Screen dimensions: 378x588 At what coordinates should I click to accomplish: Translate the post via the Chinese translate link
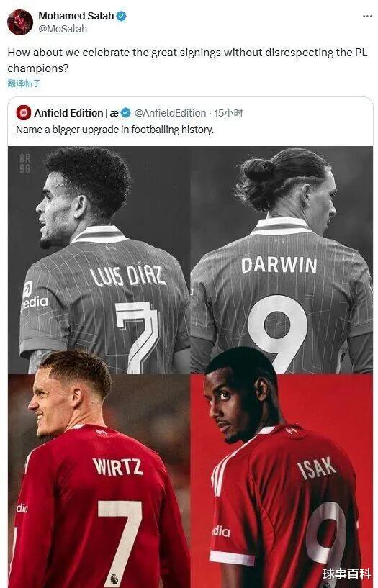coord(24,83)
